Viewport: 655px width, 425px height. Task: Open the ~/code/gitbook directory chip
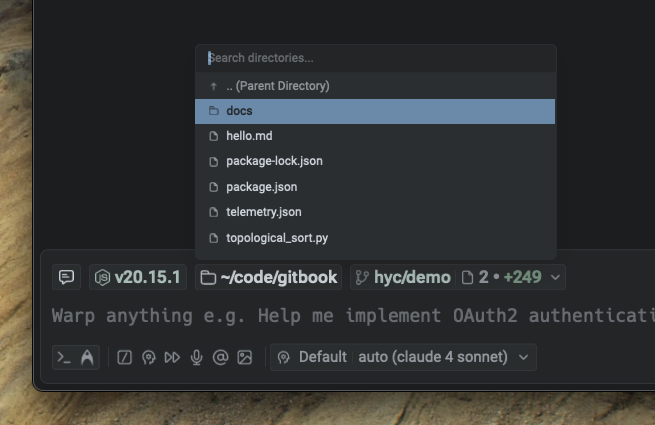click(x=268, y=277)
